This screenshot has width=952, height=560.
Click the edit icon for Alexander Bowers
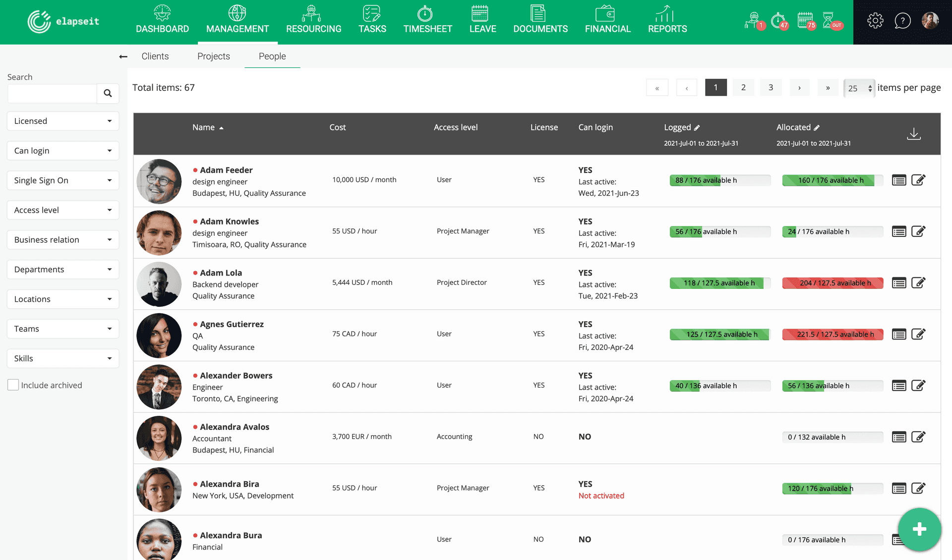919,386
